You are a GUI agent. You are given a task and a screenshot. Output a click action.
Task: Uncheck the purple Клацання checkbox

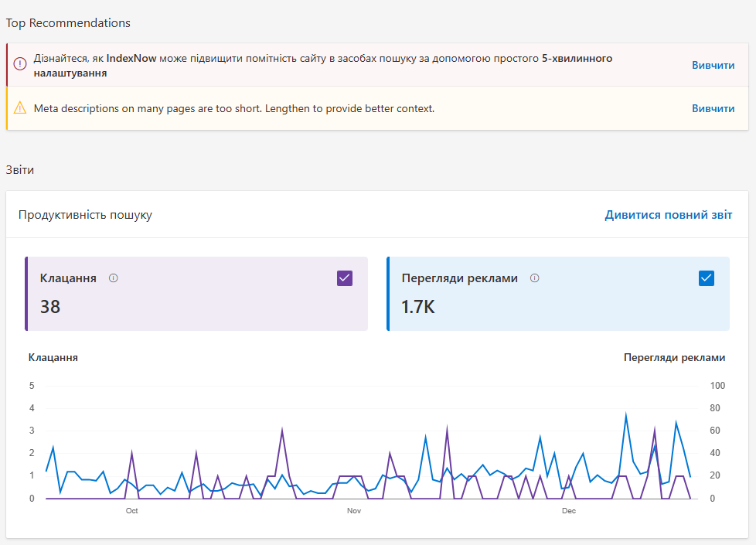(345, 278)
